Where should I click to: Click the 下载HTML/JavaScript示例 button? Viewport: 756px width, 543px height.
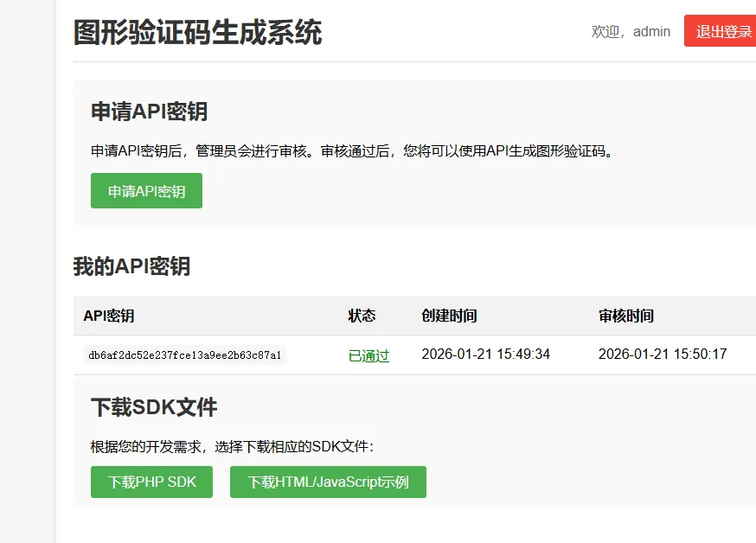328,482
